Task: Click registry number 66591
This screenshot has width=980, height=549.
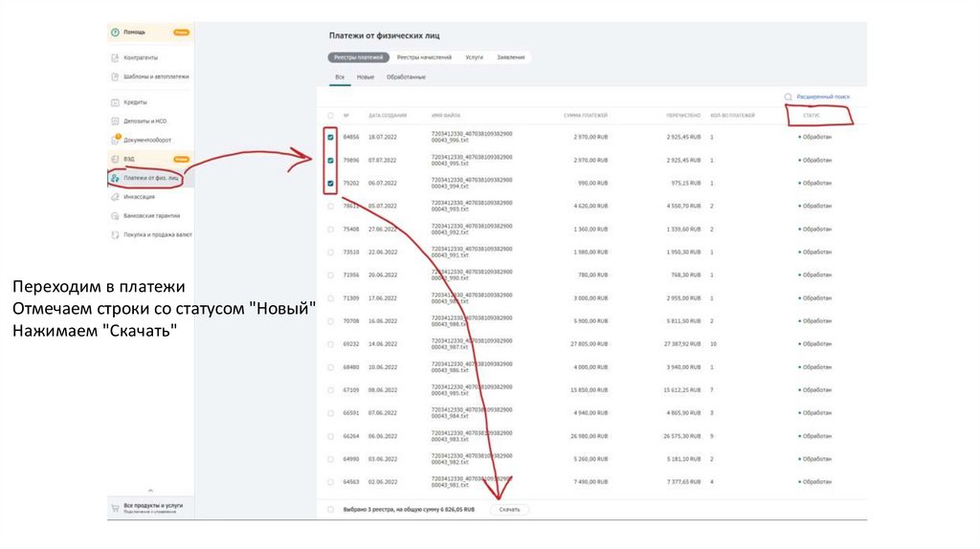Action: click(x=351, y=413)
